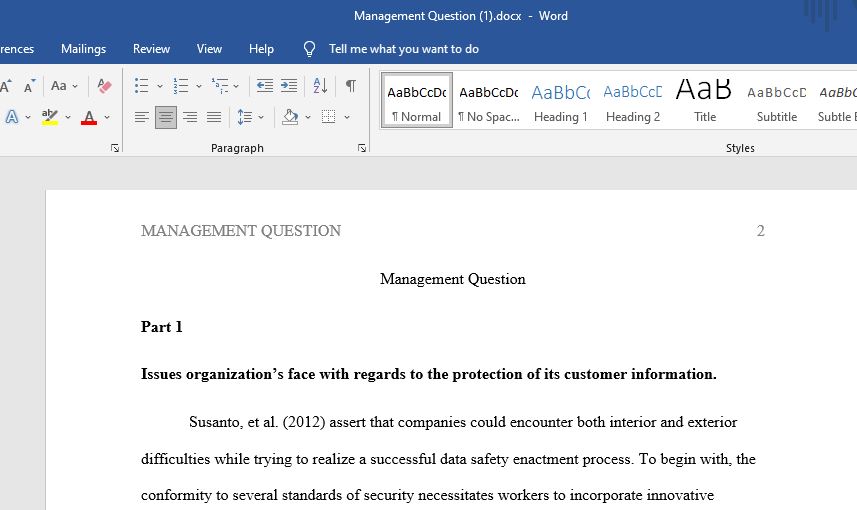857x510 pixels.
Task: Apply the red font color
Action: (89, 117)
